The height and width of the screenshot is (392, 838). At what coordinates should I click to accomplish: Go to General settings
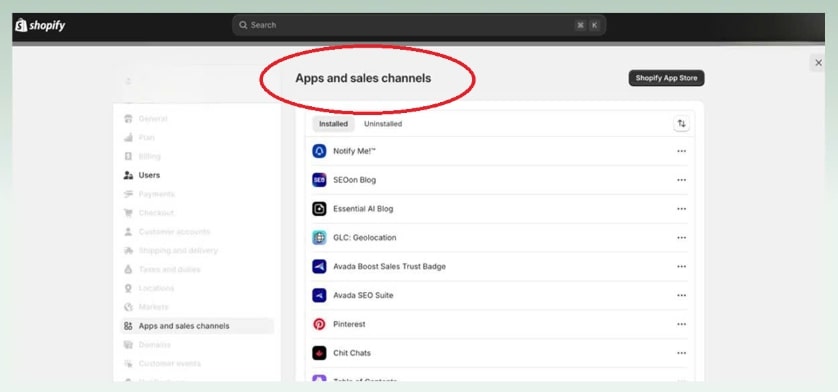pos(153,119)
